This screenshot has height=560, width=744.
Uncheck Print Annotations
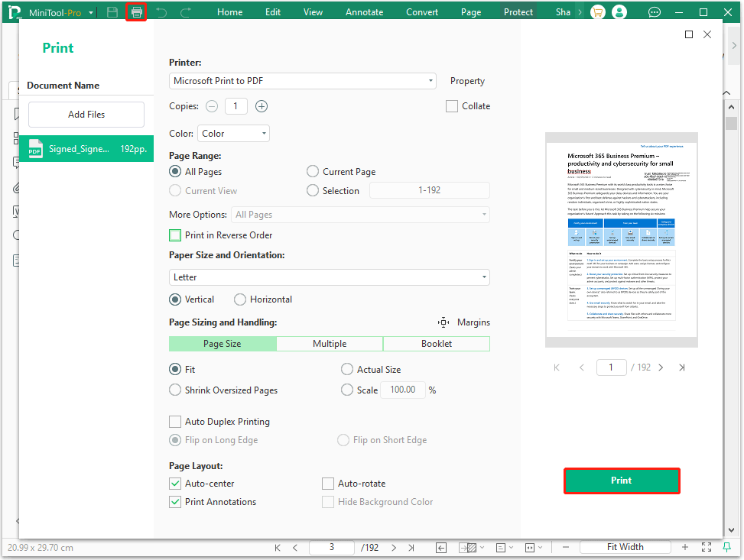click(173, 502)
